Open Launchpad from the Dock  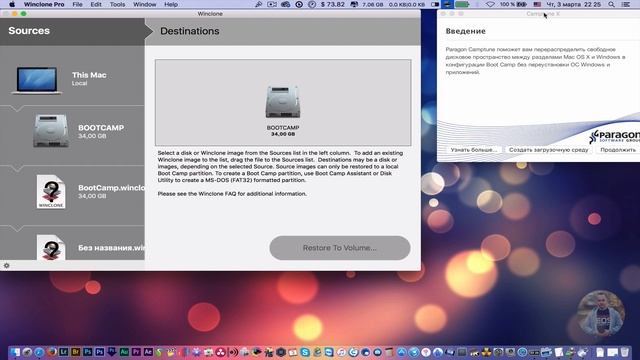point(27,352)
